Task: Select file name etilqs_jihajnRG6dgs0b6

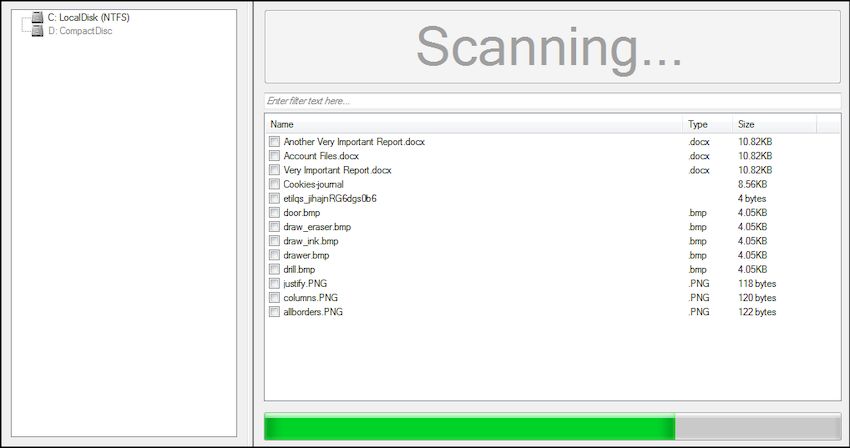Action: pyautogui.click(x=330, y=198)
